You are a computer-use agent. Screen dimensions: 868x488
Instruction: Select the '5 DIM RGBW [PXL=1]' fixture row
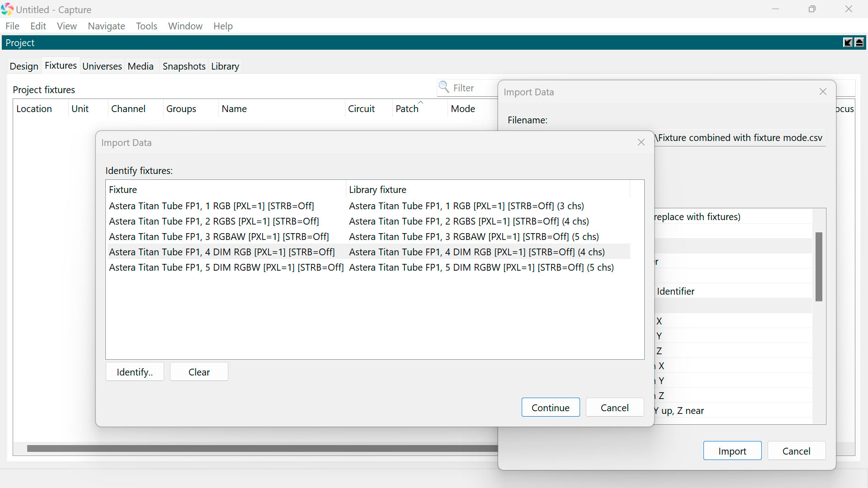pos(226,267)
